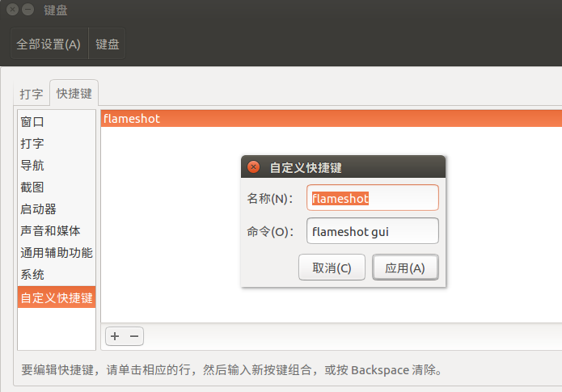Select the 窗口 shortcut category

click(57, 122)
